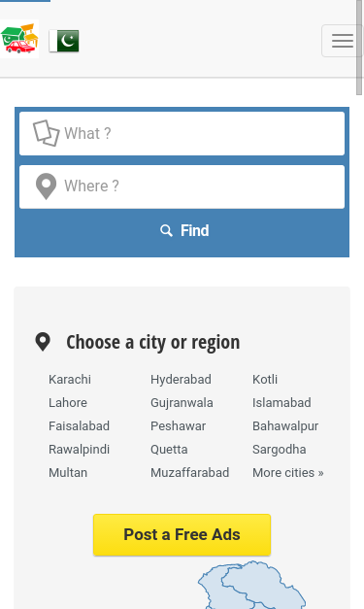Click the page vertical scrollbar

pos(359,48)
